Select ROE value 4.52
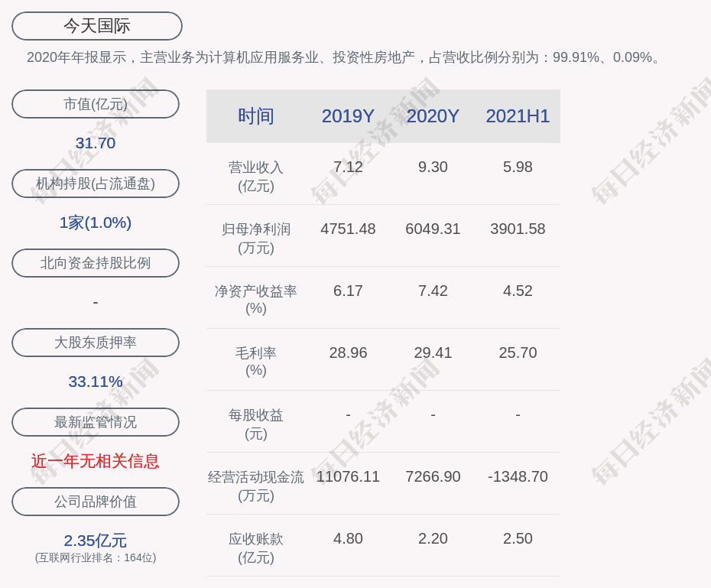The height and width of the screenshot is (588, 711). pyautogui.click(x=518, y=291)
